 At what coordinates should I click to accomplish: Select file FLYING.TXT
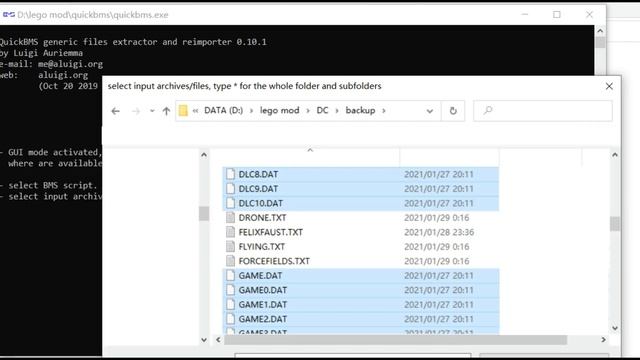[360, 247]
